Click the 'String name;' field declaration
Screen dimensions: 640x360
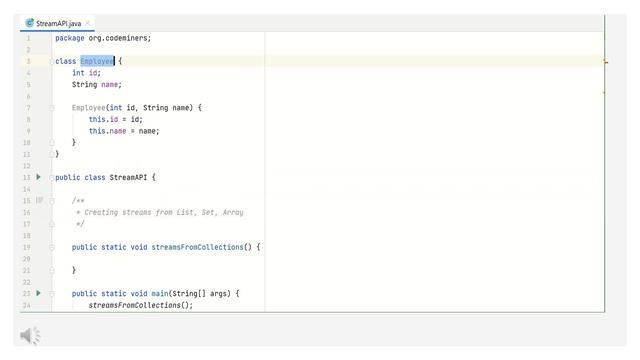point(97,84)
